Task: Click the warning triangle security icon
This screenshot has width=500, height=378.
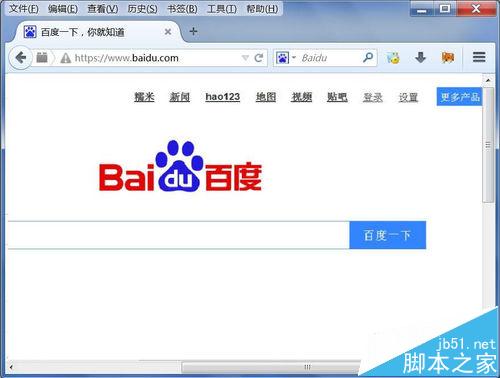Action: click(66, 58)
